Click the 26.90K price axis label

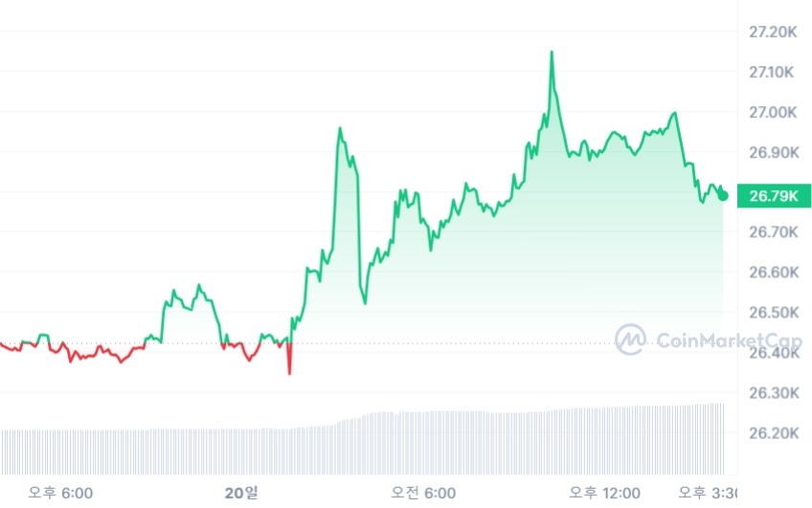click(773, 152)
